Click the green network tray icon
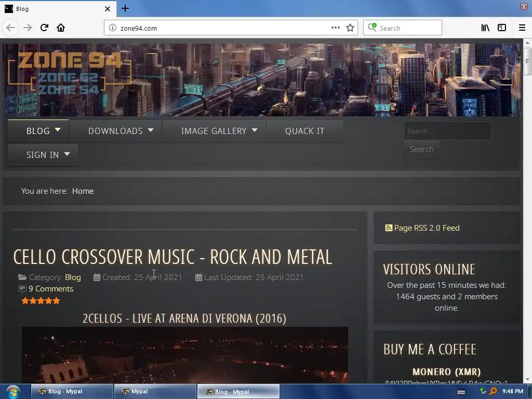This screenshot has width=532, height=399. tap(483, 391)
